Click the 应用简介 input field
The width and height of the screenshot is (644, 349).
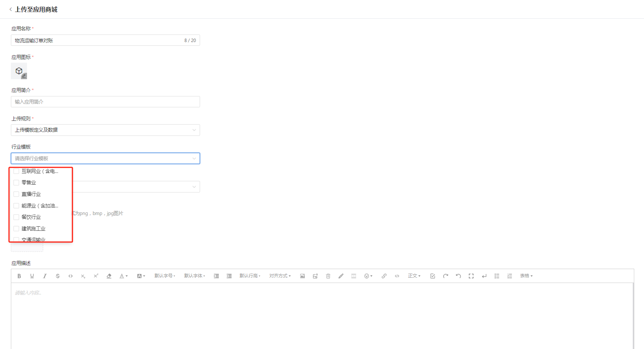(x=105, y=102)
